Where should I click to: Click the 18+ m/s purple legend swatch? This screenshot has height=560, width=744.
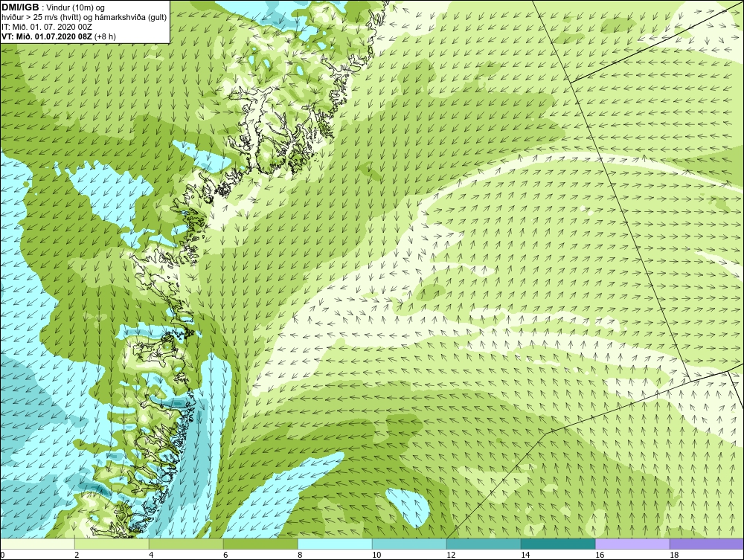tap(707, 544)
